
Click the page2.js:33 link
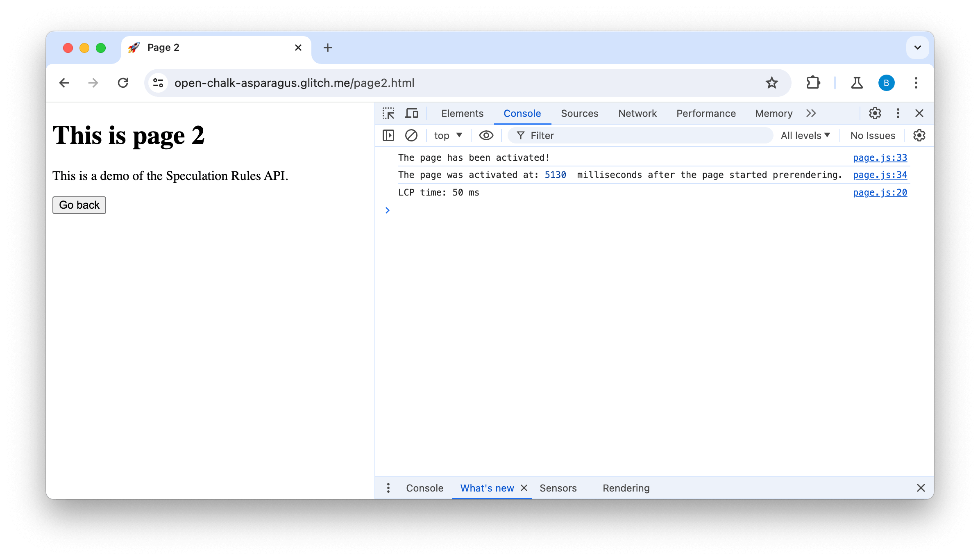(880, 158)
